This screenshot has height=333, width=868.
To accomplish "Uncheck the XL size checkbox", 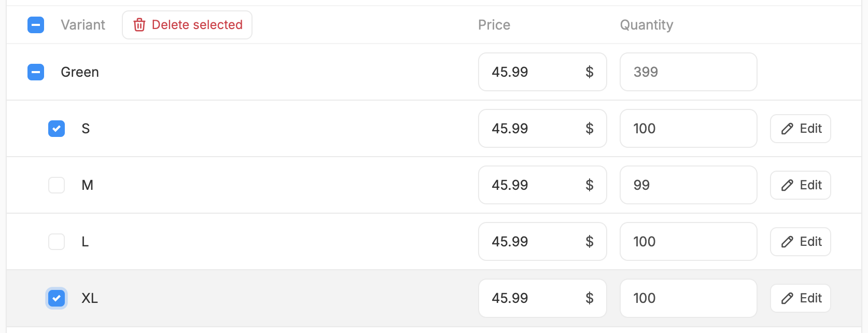I will click(x=57, y=298).
